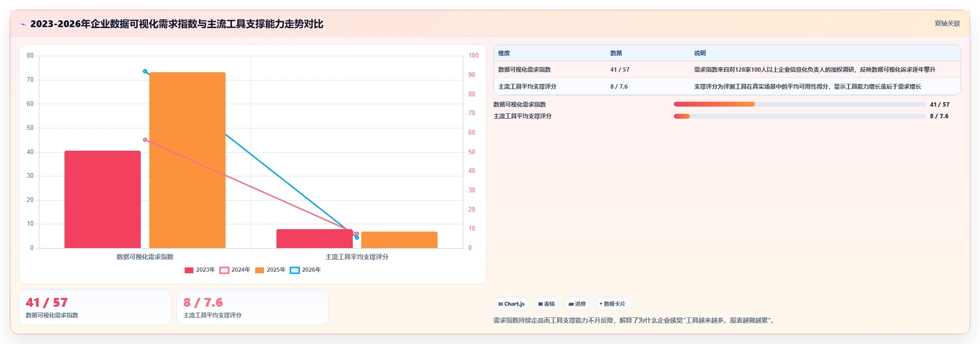Click the 说明 column header

700,53
